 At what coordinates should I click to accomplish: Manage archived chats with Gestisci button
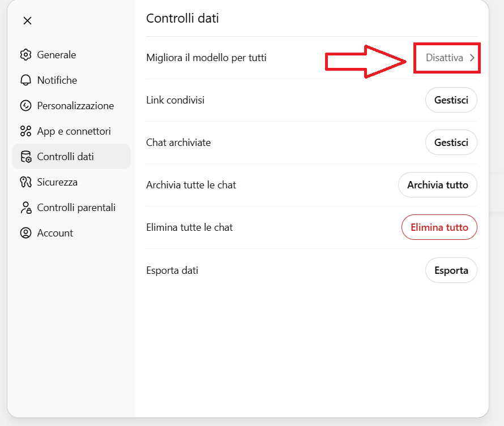tap(451, 143)
